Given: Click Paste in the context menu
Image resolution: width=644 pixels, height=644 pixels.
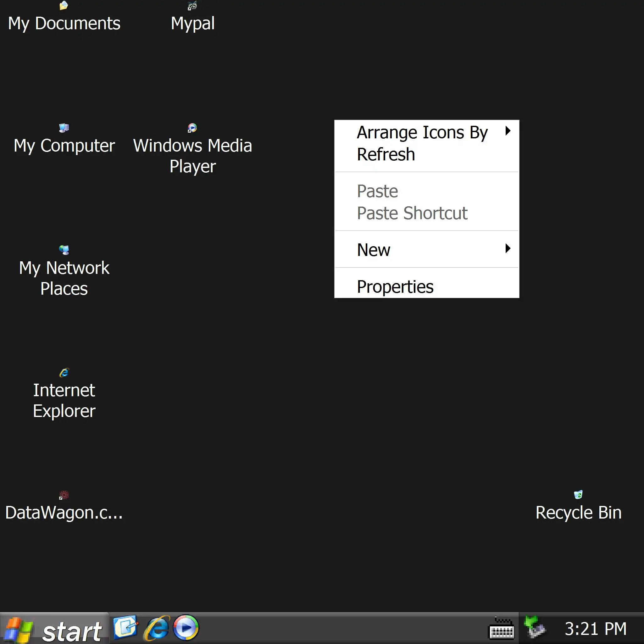Looking at the screenshot, I should point(377,191).
